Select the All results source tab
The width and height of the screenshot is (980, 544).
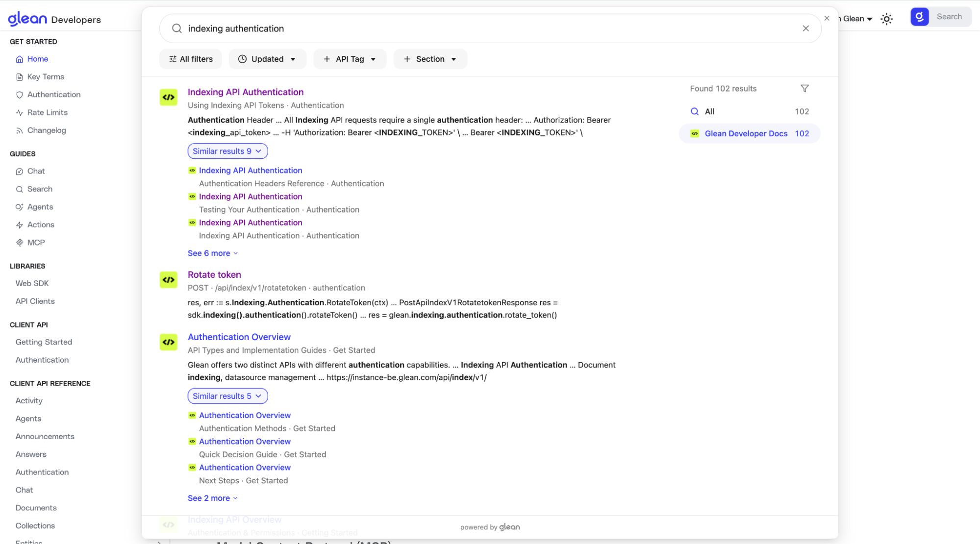tap(709, 111)
